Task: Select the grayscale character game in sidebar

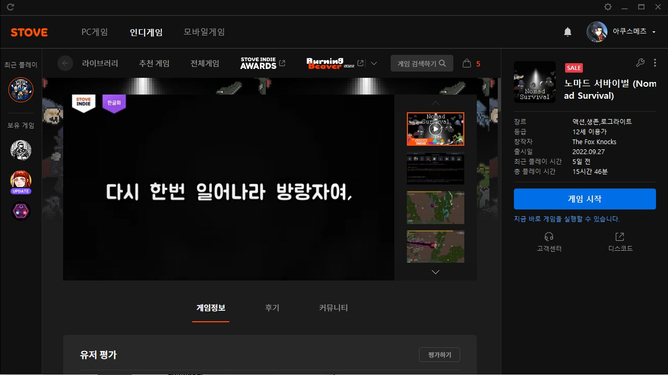Action: coord(21,150)
